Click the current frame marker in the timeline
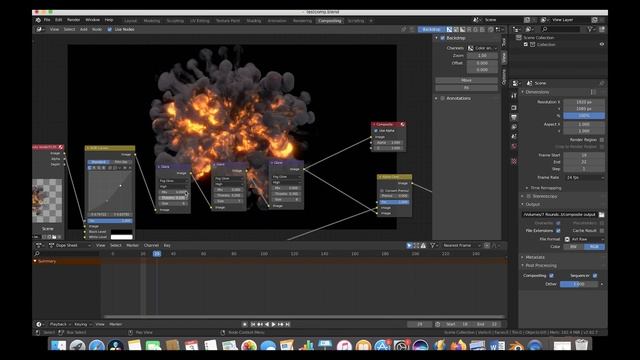The image size is (640, 360). coord(157,254)
